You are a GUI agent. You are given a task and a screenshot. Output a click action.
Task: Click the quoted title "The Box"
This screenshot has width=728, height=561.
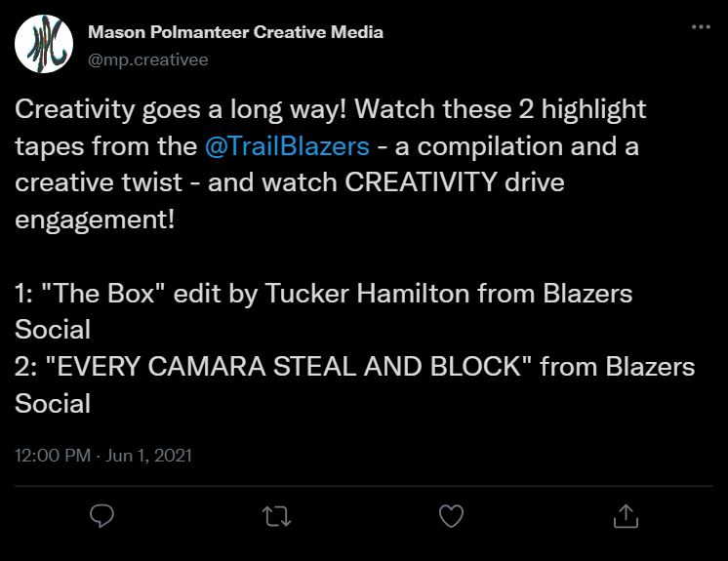tap(109, 293)
